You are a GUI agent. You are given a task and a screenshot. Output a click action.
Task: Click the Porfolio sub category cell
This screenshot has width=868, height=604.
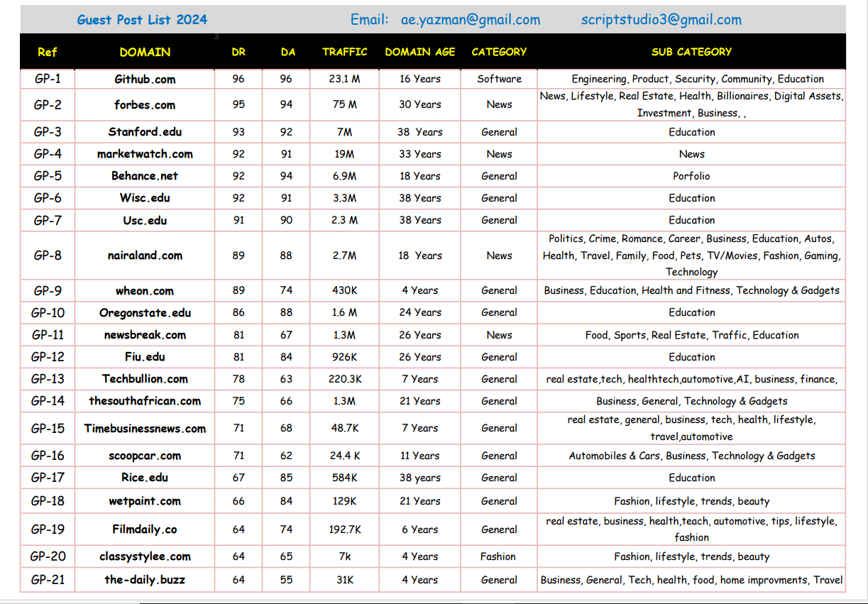tap(691, 176)
